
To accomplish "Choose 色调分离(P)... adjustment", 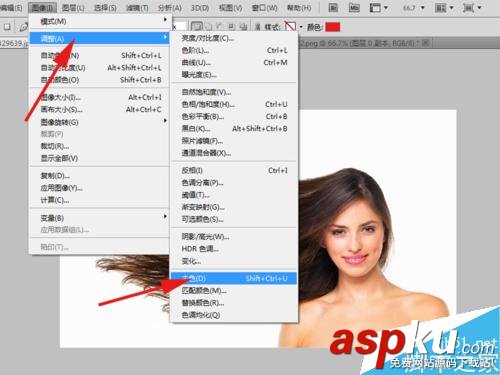I will click(x=233, y=183).
